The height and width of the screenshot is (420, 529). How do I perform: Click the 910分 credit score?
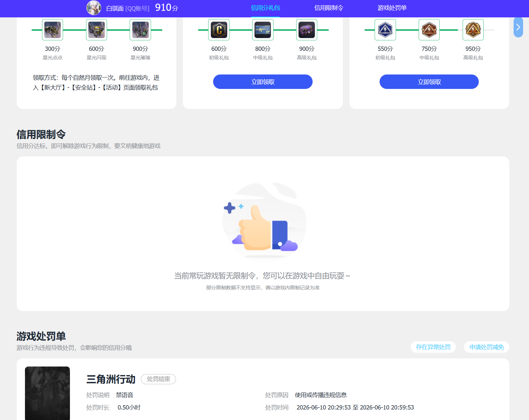[166, 8]
